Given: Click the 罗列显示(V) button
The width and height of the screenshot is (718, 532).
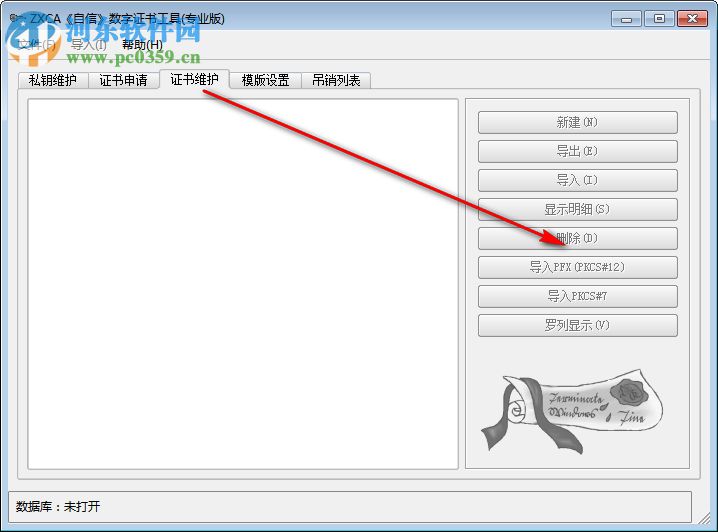Looking at the screenshot, I should 577,326.
